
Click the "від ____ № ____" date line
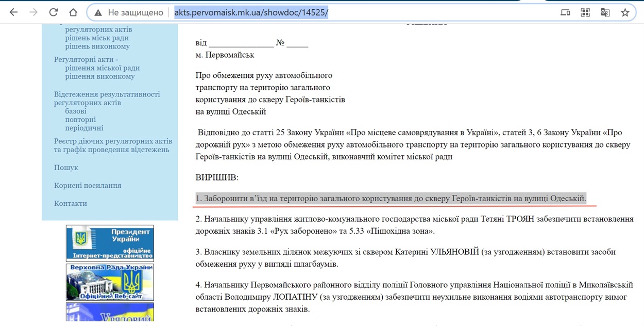pos(252,43)
